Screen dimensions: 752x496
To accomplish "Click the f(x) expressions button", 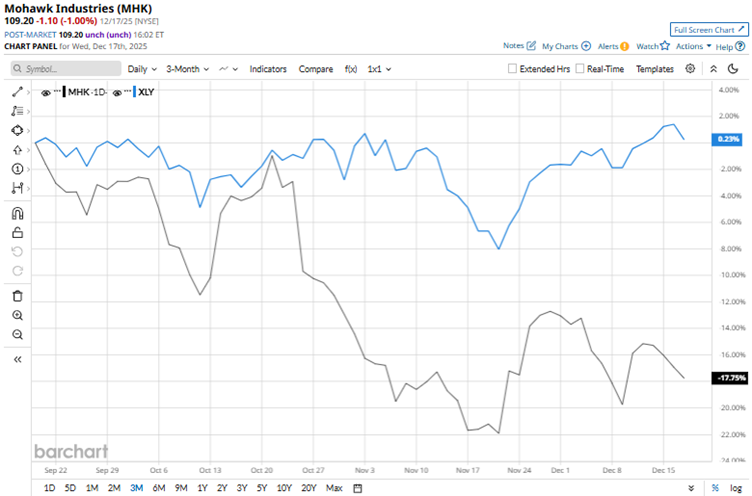I will coord(351,69).
